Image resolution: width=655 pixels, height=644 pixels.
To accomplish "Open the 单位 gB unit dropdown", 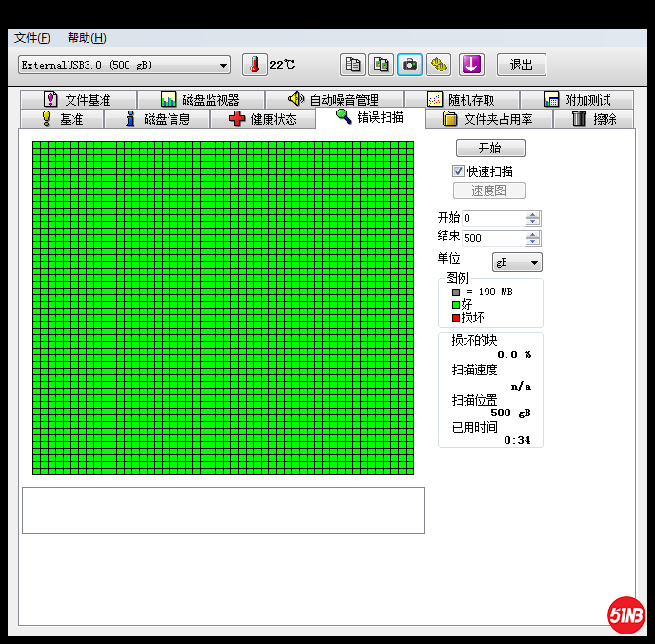I will (517, 262).
